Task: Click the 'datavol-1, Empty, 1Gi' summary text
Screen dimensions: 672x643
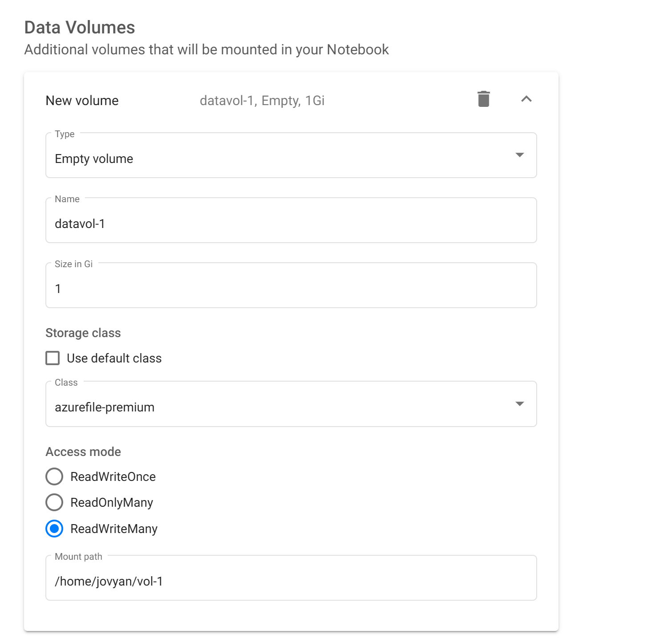Action: 262,101
